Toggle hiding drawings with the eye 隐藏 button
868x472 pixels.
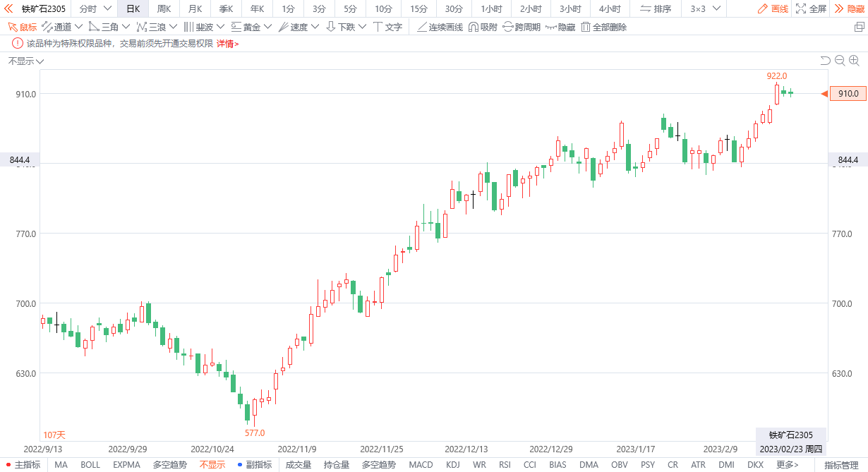pos(560,27)
